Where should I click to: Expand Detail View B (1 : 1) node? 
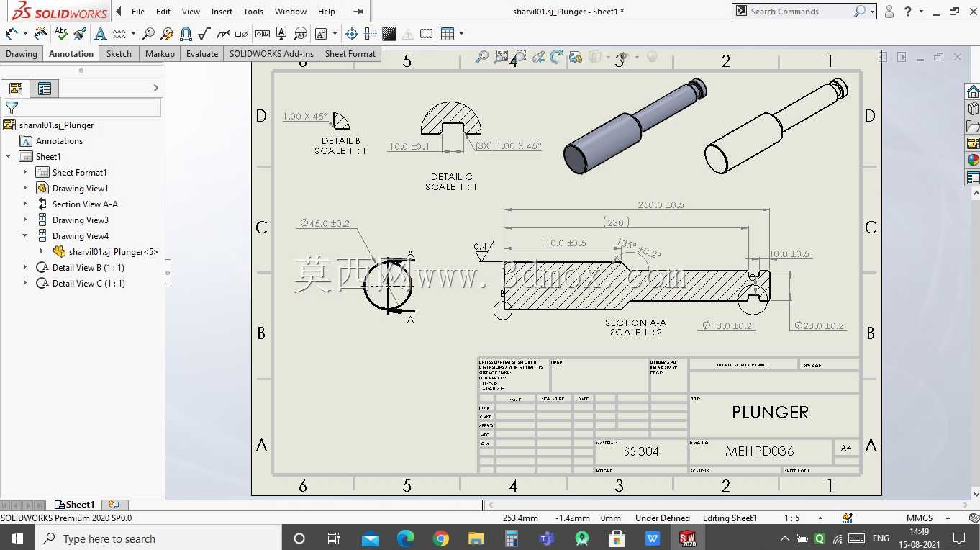coord(25,267)
